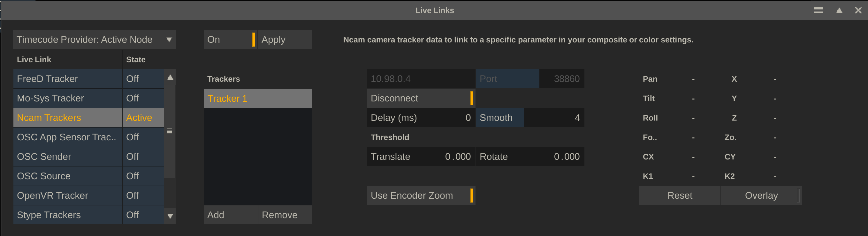
Task: Open the panel options menu icon
Action: tap(818, 10)
